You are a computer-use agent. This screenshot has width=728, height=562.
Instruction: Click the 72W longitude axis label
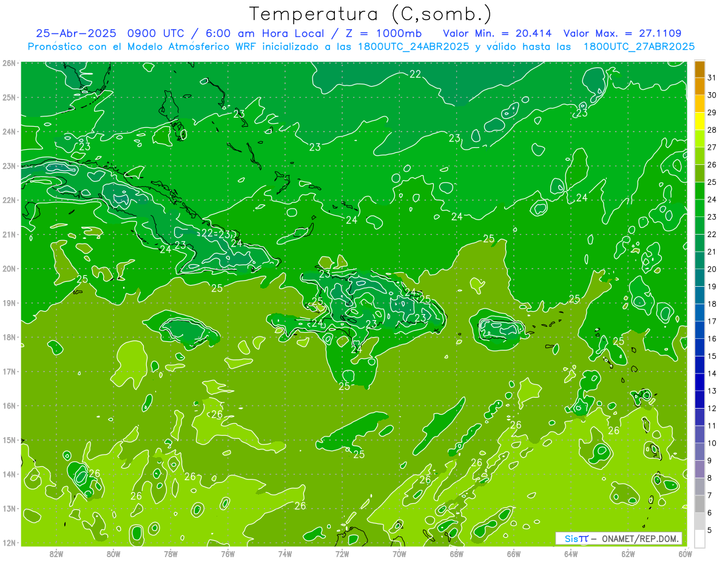(342, 554)
